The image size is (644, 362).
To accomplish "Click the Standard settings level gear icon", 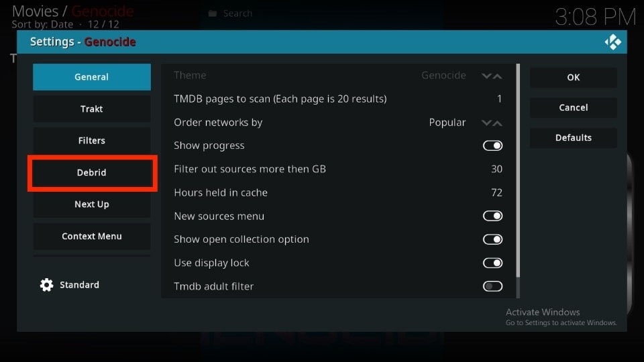I will (x=46, y=285).
